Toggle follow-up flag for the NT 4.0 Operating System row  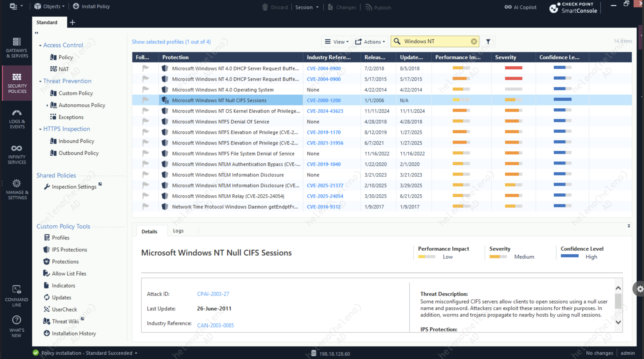(x=145, y=89)
